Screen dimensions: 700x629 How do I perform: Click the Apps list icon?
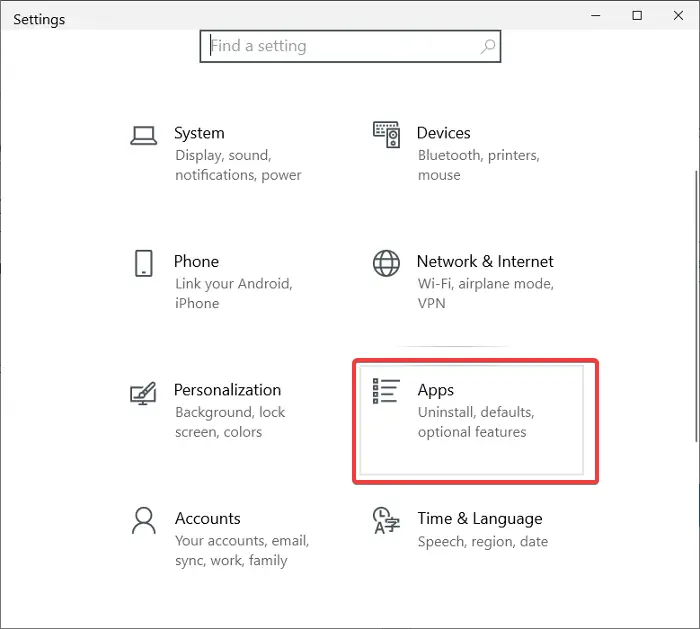tap(386, 391)
